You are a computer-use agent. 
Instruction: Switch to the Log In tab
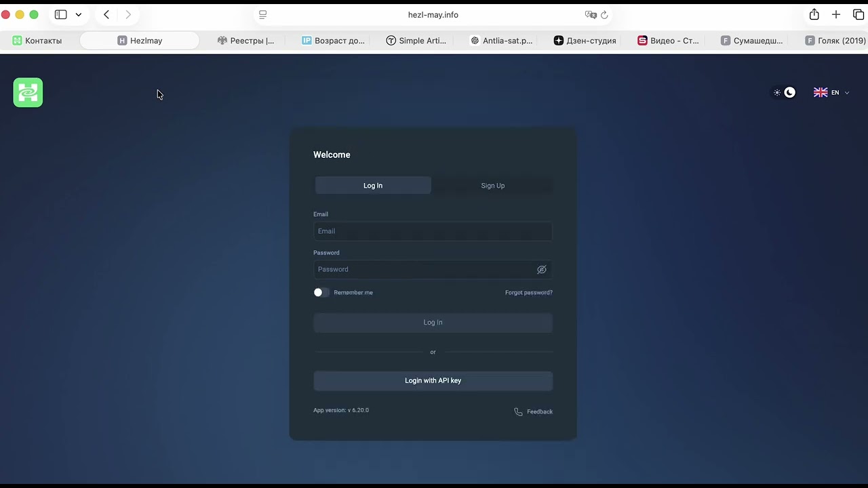373,186
